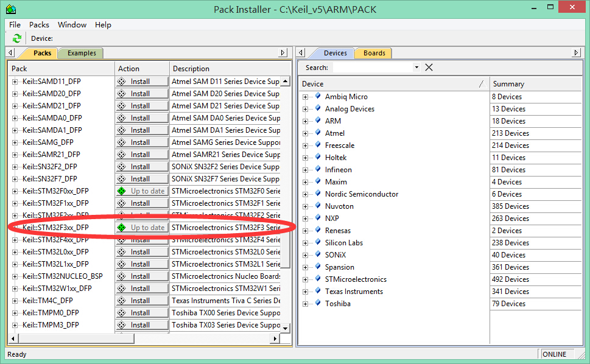Click the Texas Instruments vendor icon
The image size is (590, 364).
click(x=318, y=291)
